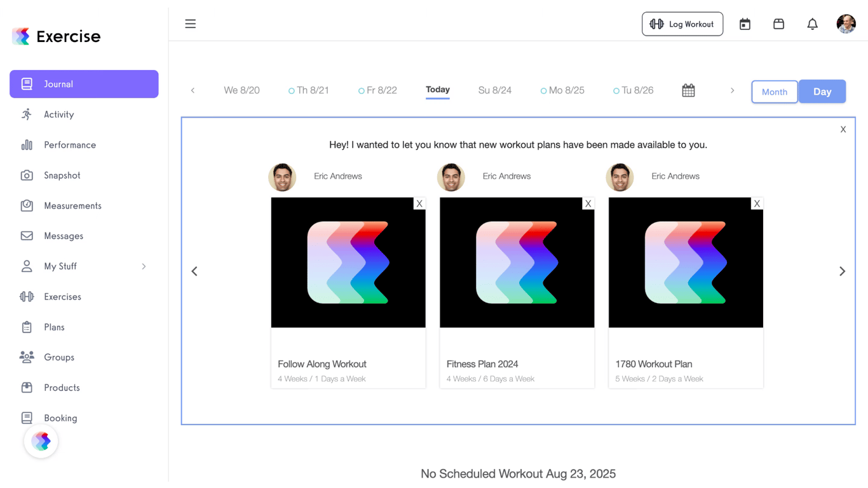Click the Journal sidebar icon
The image size is (868, 488).
[27, 84]
